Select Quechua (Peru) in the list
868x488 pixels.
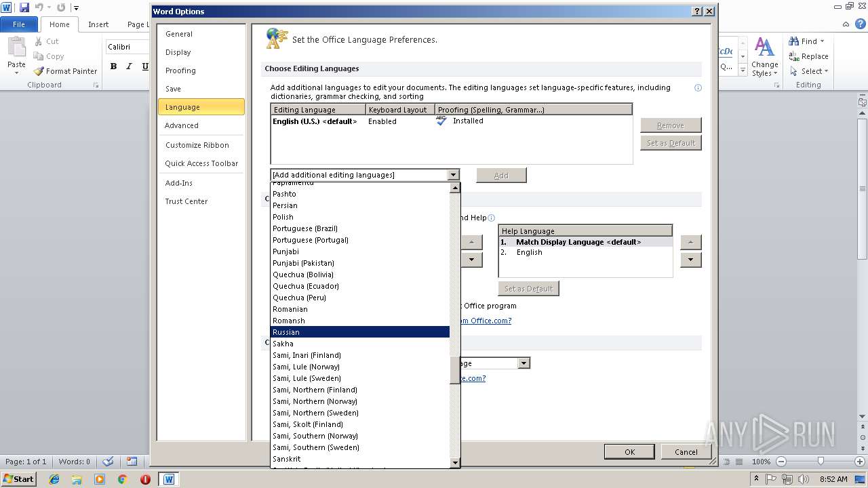tap(359, 298)
